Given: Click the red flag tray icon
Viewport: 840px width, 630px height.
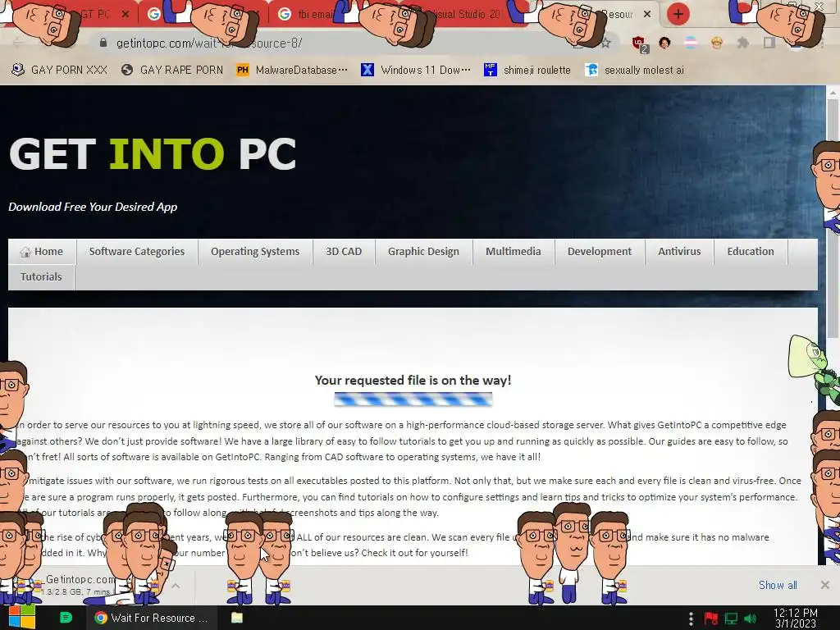Looking at the screenshot, I should [711, 619].
